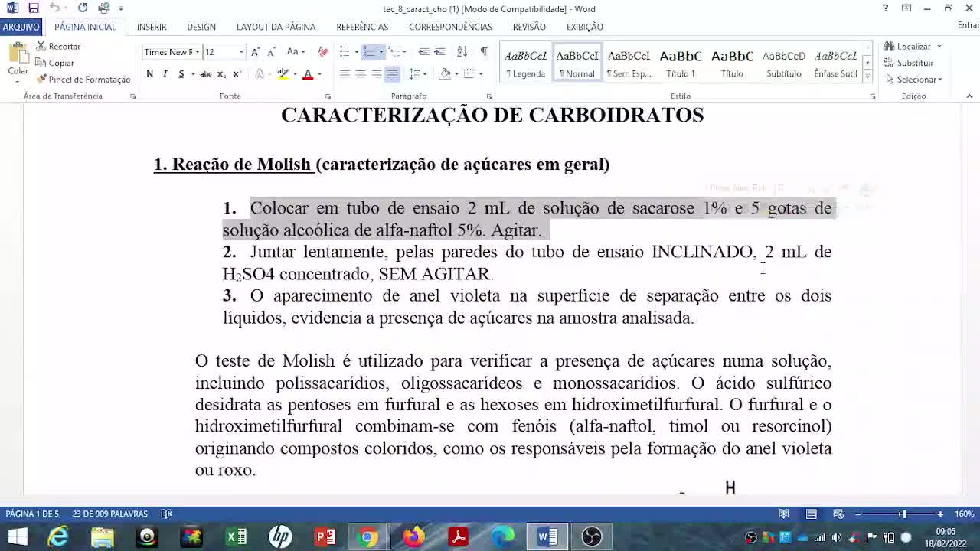The width and height of the screenshot is (980, 551).
Task: Open Google Chrome from the taskbar
Action: click(367, 536)
